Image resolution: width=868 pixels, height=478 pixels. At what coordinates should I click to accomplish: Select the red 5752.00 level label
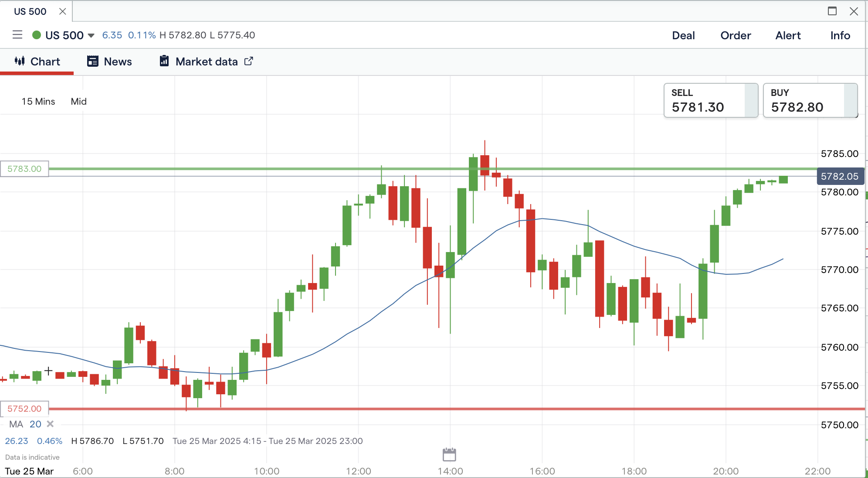coord(24,409)
